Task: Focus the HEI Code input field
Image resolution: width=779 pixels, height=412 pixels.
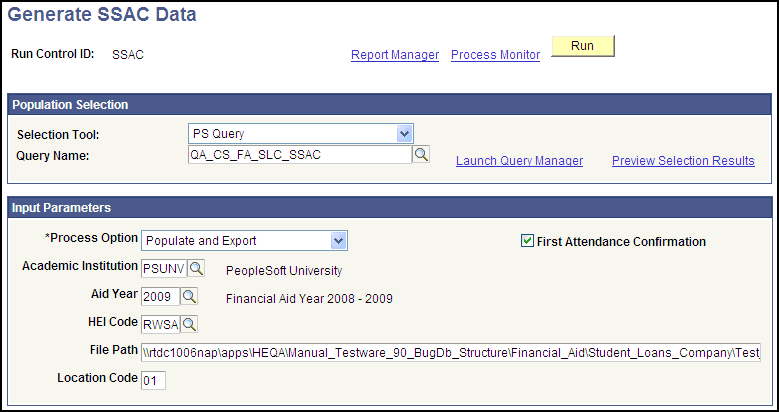Action: click(x=160, y=325)
